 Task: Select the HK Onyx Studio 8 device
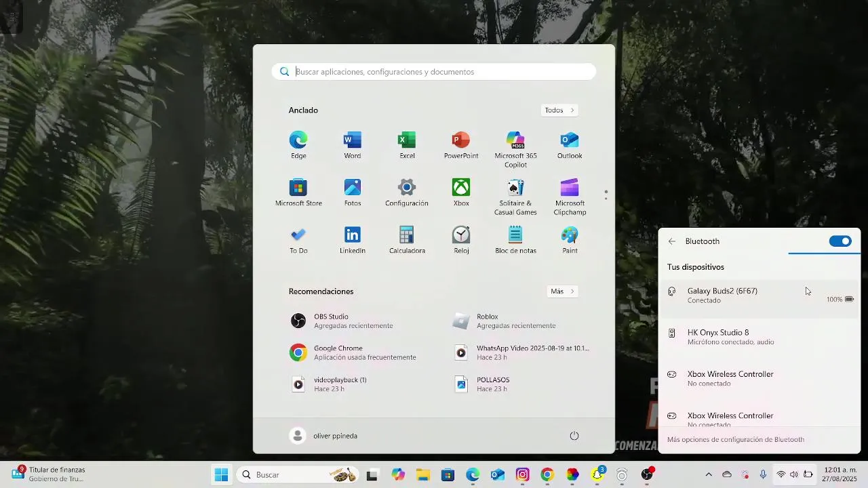pos(759,337)
